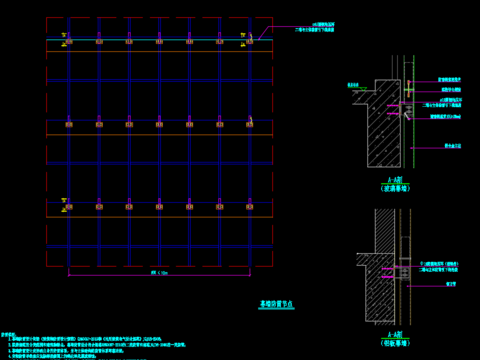Image resolution: width=480 pixels, height=360 pixels.
Task: Select the lowest cyan label in aluminum section
Action: pyautogui.click(x=451, y=284)
